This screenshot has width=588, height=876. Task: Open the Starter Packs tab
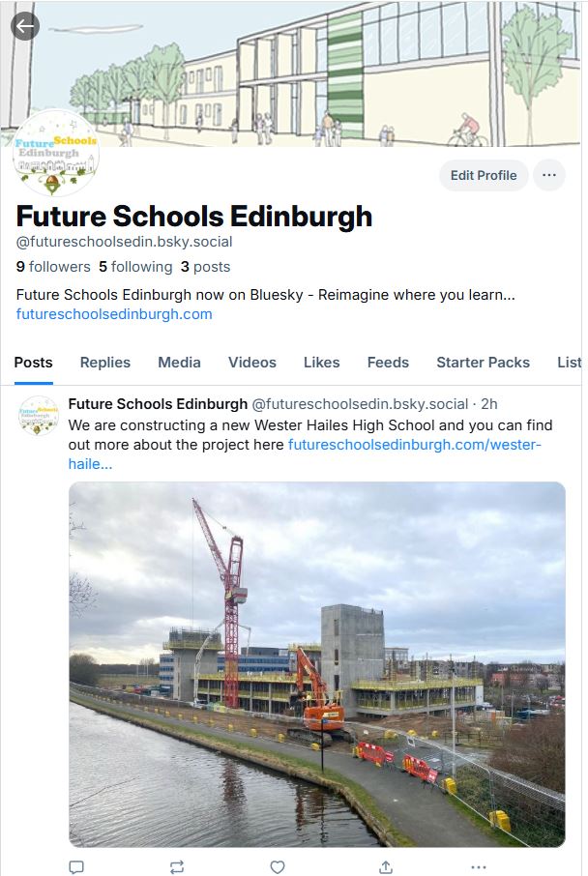(x=483, y=363)
